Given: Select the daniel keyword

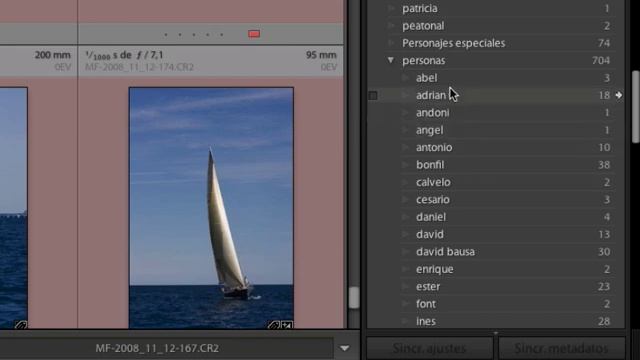Looking at the screenshot, I should [431, 217].
